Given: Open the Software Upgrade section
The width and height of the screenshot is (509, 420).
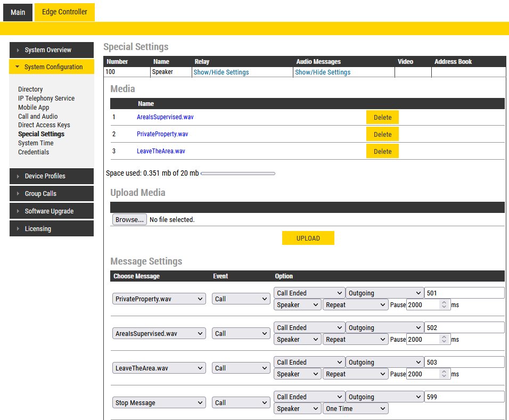Looking at the screenshot, I should (52, 211).
